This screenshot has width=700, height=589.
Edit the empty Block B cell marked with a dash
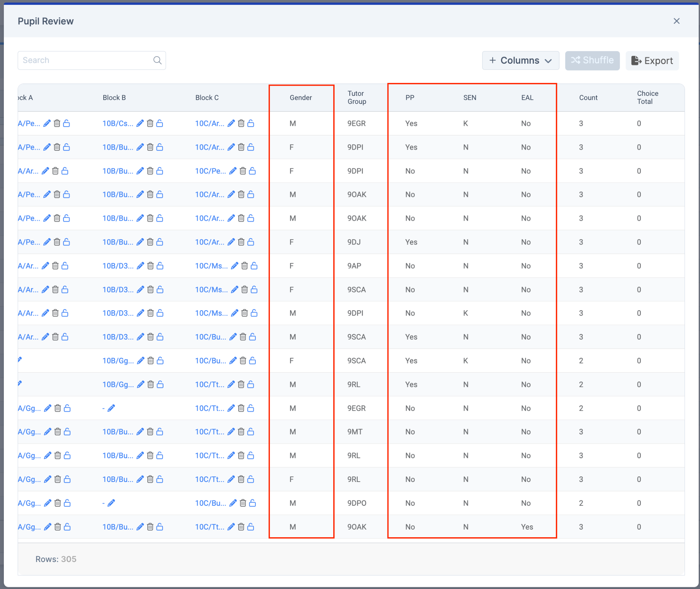pos(111,408)
